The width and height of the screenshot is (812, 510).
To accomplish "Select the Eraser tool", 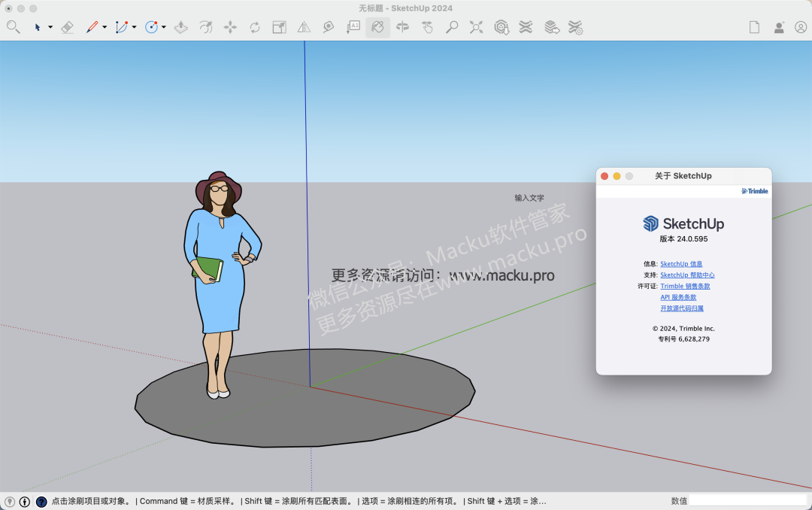I will [67, 27].
